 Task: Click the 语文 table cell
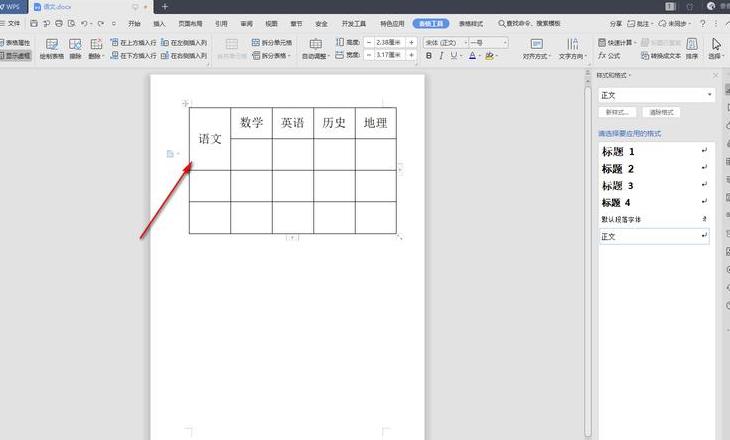(x=210, y=139)
